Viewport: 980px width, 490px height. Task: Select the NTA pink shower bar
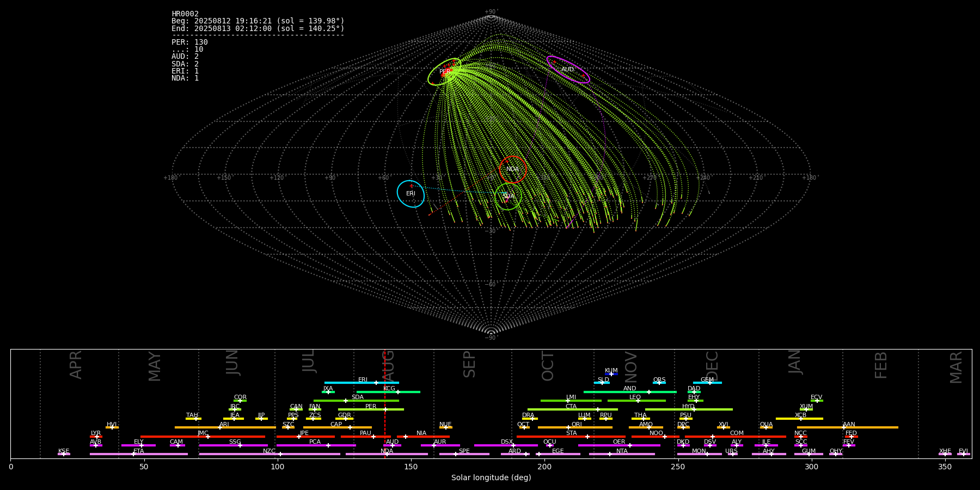point(622,454)
